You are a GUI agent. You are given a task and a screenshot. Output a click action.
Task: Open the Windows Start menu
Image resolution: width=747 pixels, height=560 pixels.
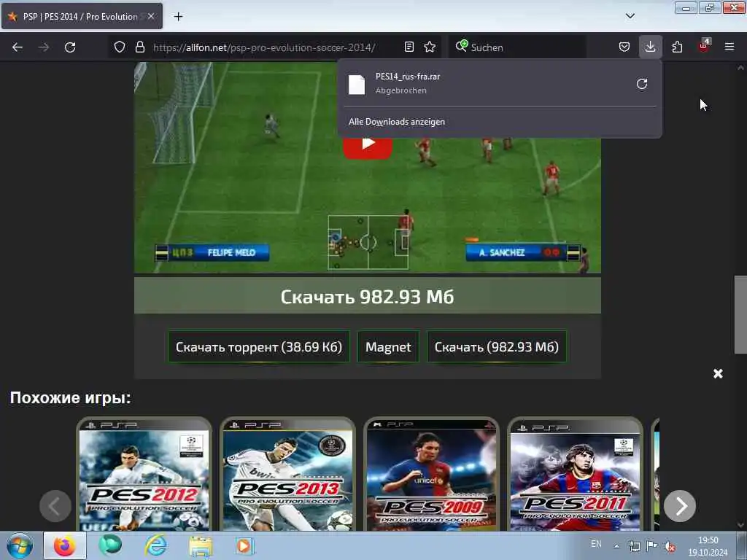pyautogui.click(x=20, y=545)
